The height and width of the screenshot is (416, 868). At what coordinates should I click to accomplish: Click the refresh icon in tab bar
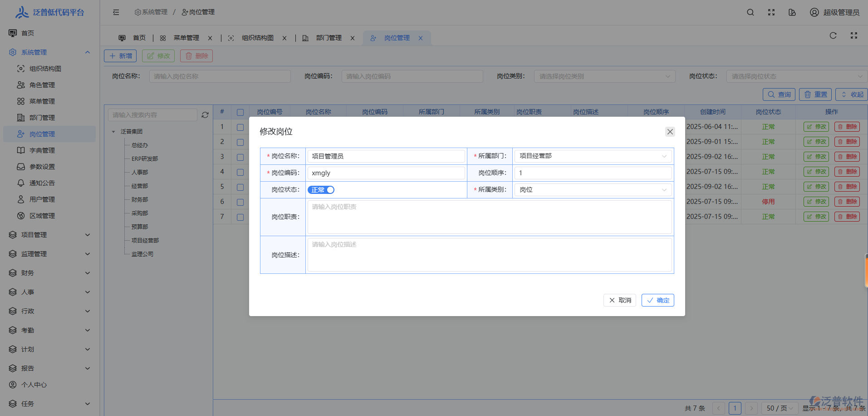(x=833, y=35)
